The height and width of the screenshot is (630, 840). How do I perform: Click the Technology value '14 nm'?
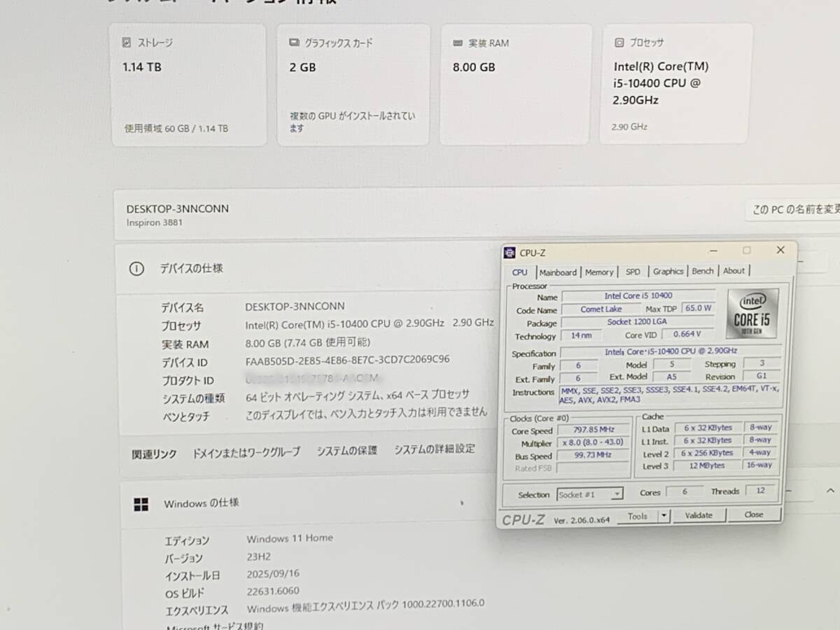point(582,336)
